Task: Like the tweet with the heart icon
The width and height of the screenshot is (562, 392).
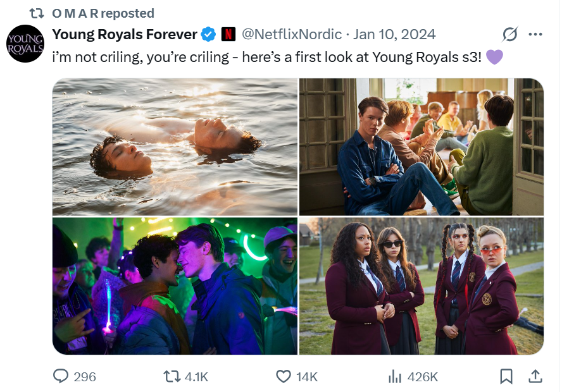Action: pyautogui.click(x=284, y=376)
